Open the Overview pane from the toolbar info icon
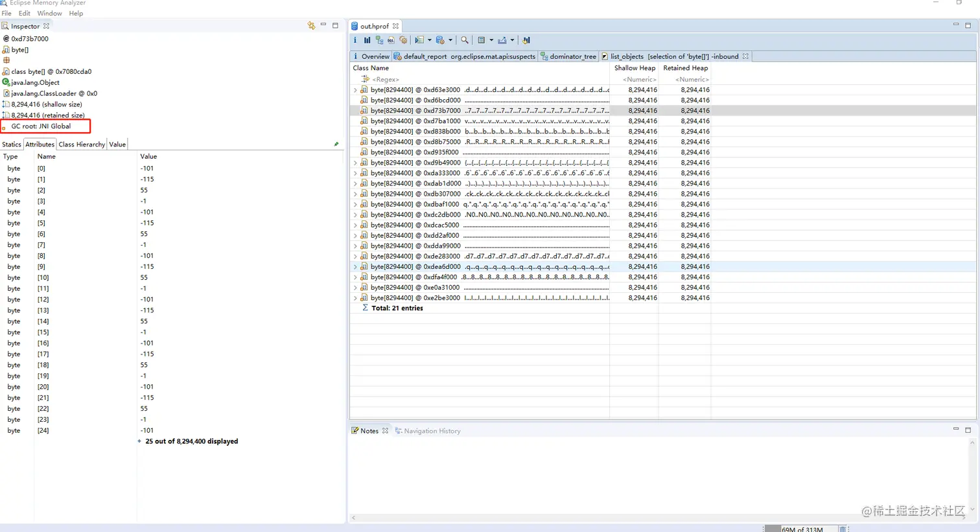The height and width of the screenshot is (532, 980). tap(355, 40)
